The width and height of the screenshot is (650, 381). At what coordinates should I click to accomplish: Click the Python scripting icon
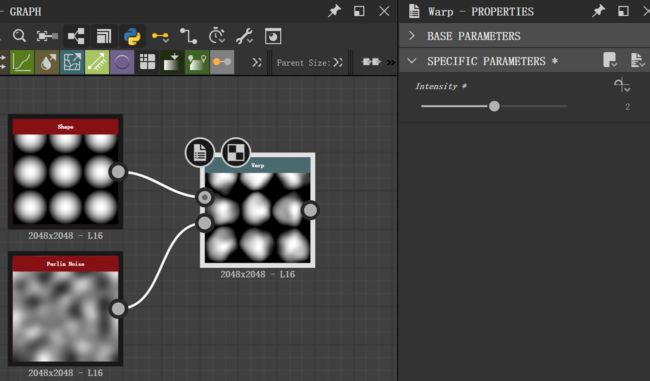click(132, 36)
